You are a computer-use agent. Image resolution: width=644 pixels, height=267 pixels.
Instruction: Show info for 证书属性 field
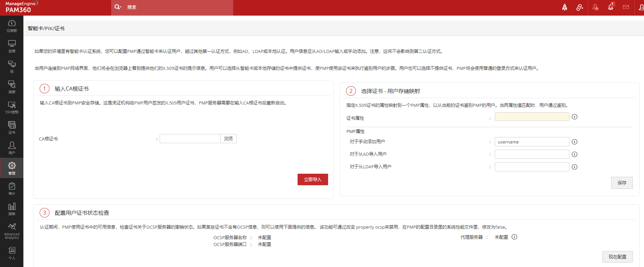(x=575, y=117)
